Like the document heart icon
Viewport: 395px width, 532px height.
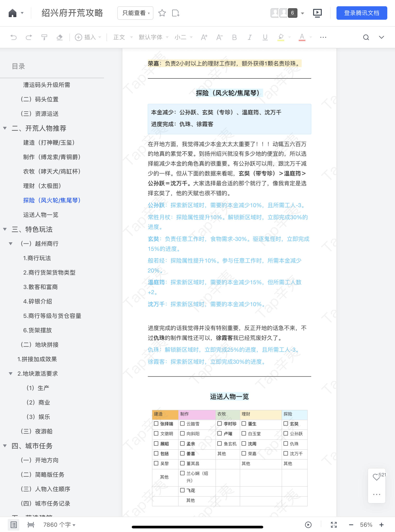pos(376,477)
